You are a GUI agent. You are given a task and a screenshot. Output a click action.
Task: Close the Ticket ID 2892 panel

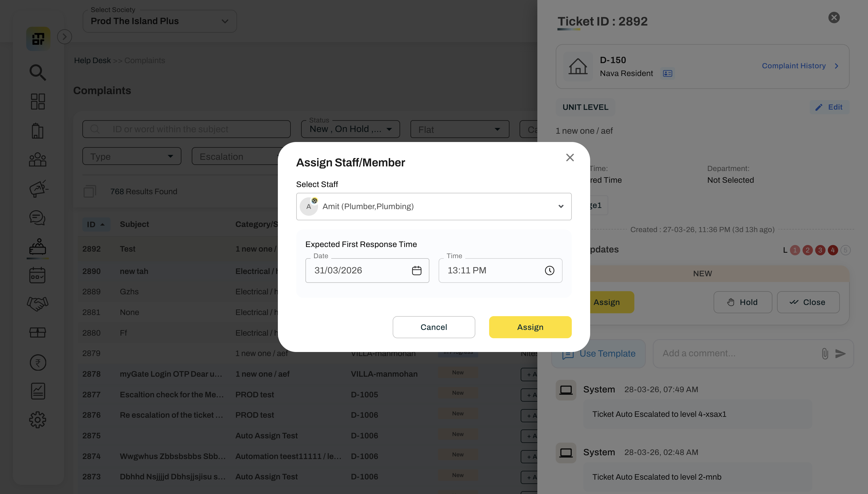tap(834, 18)
